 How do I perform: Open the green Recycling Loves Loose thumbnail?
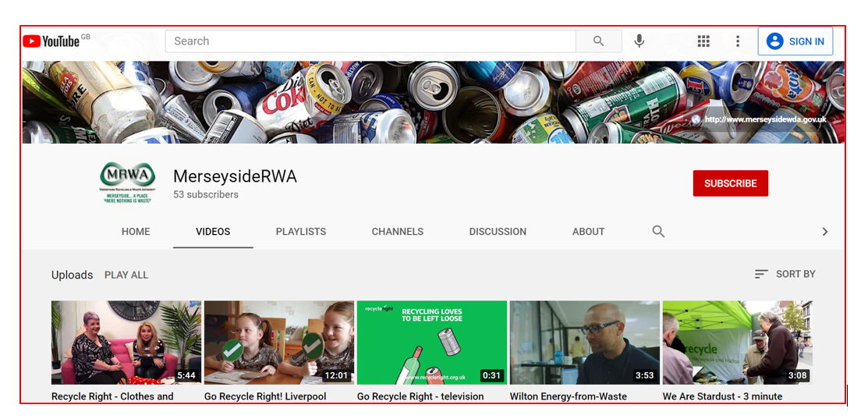pos(432,343)
